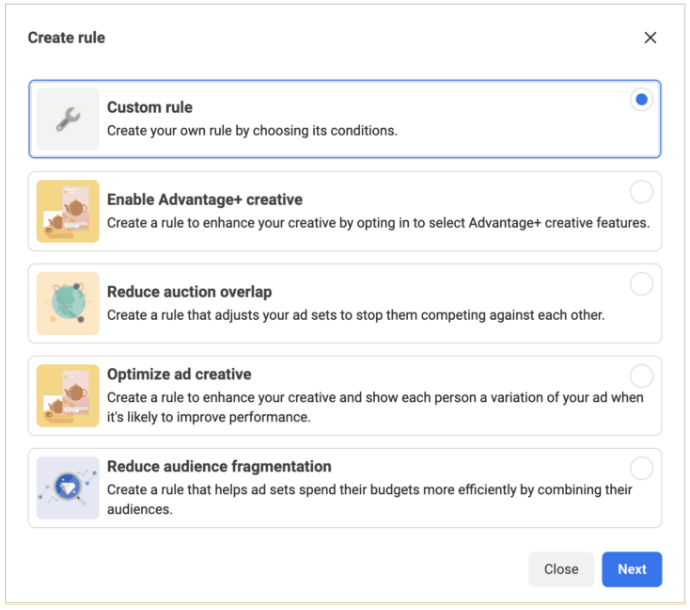Select the Enable Advantage+ creative radio button
The width and height of the screenshot is (690, 610).
tap(641, 191)
